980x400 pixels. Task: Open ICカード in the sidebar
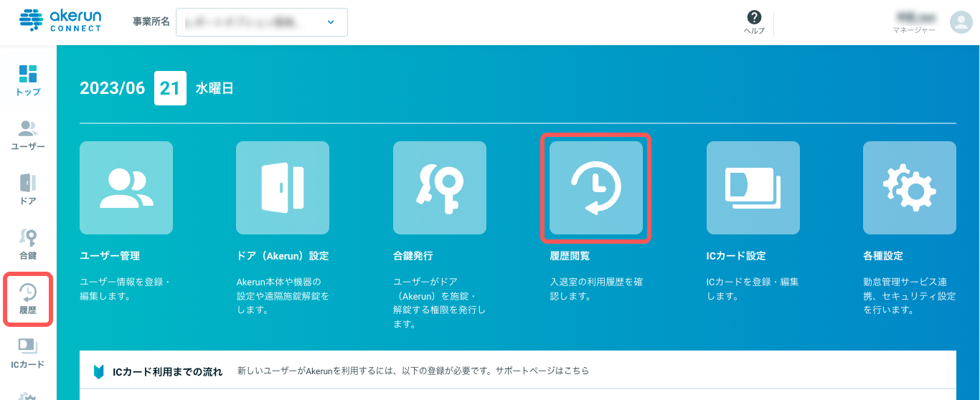[x=28, y=353]
